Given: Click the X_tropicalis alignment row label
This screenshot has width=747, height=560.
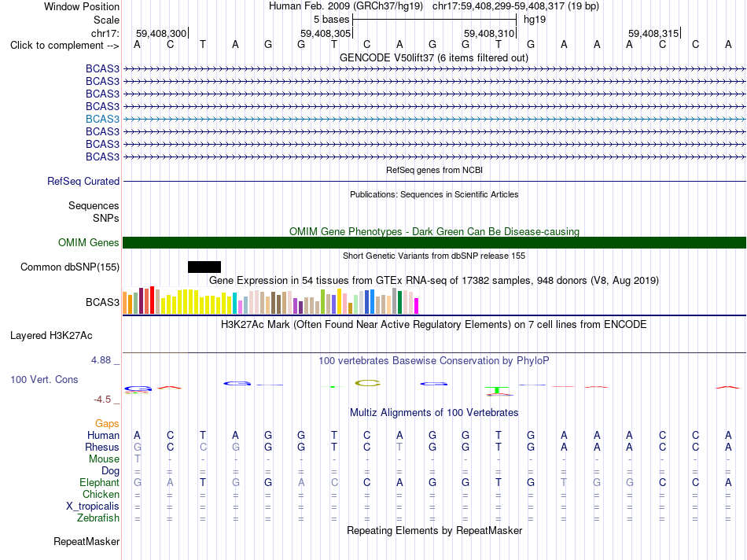Looking at the screenshot, I should point(93,507).
